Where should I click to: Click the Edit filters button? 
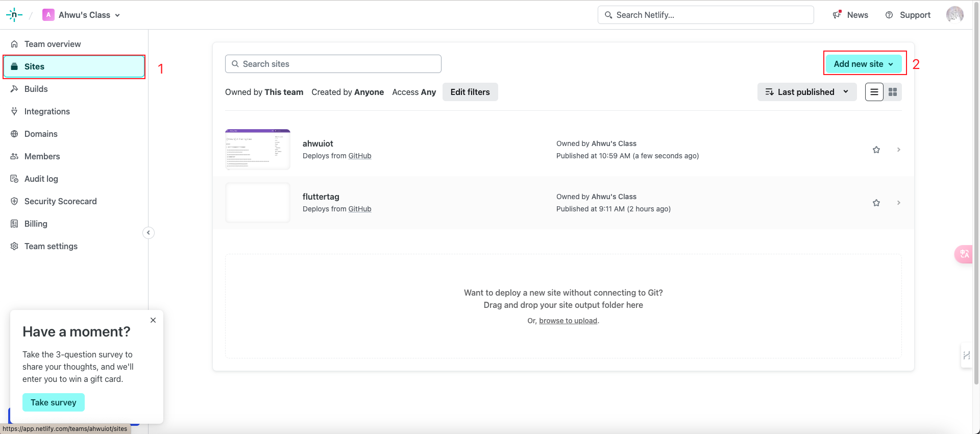pyautogui.click(x=470, y=92)
